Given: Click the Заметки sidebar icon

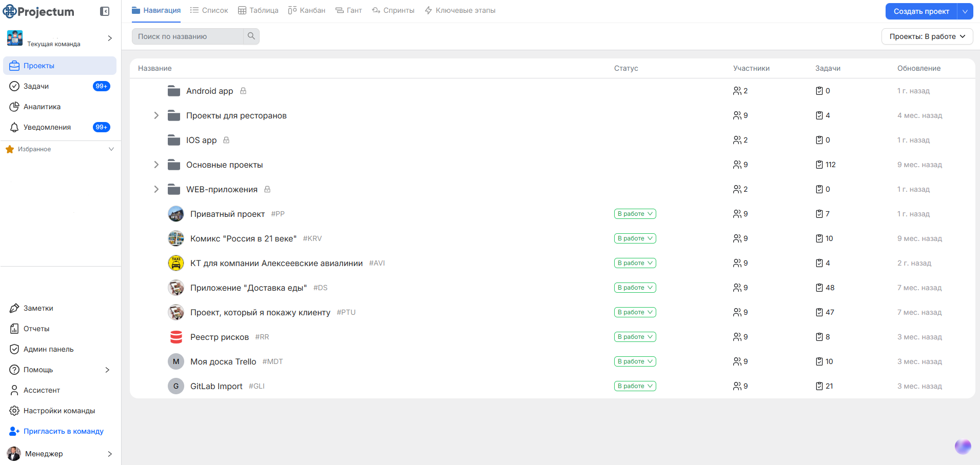Looking at the screenshot, I should coord(14,308).
